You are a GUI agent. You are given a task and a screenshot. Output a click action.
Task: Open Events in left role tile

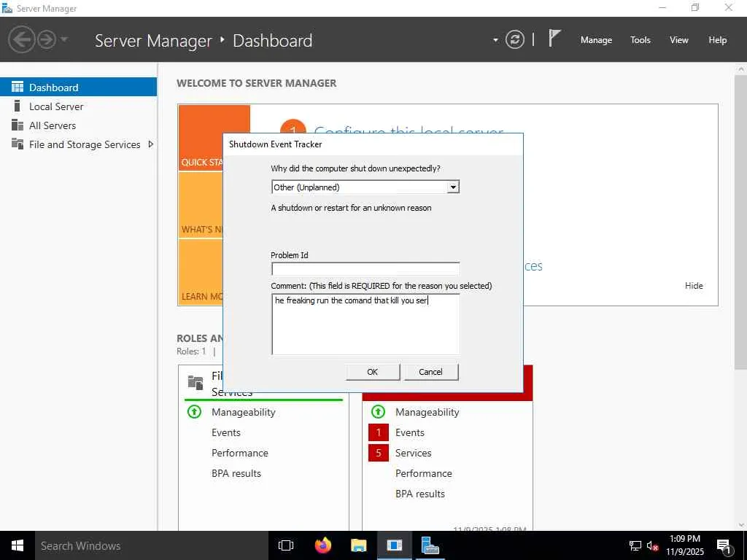click(226, 432)
